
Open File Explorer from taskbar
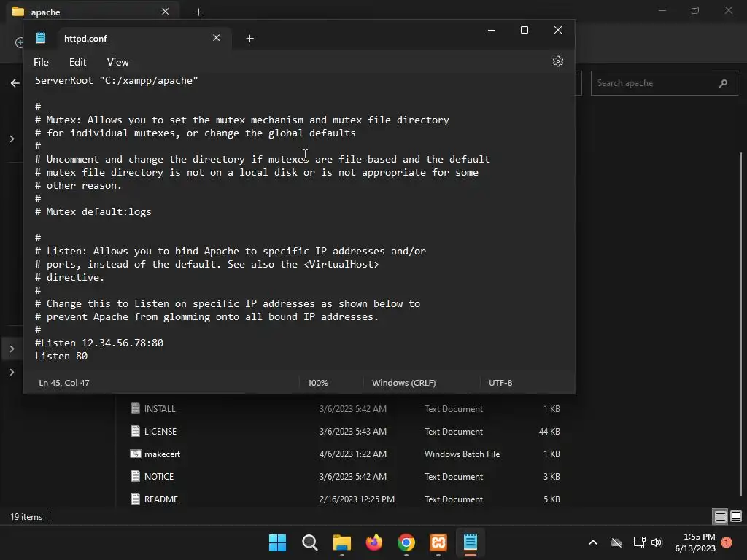(x=341, y=542)
